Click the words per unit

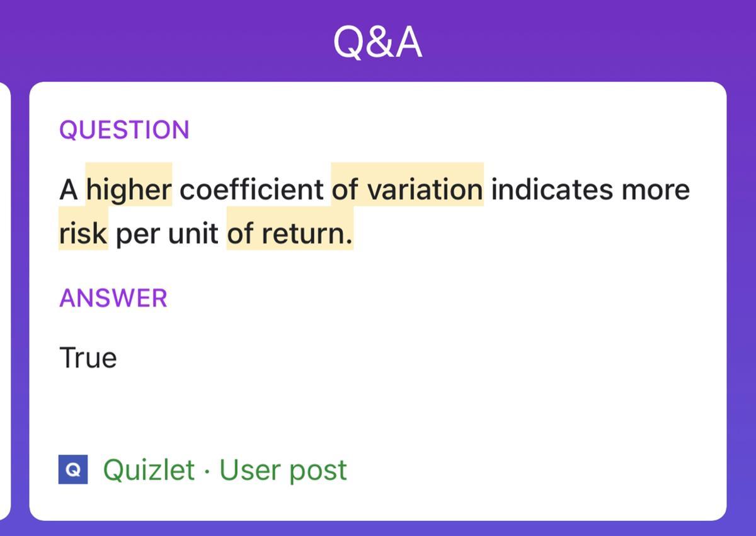(167, 235)
